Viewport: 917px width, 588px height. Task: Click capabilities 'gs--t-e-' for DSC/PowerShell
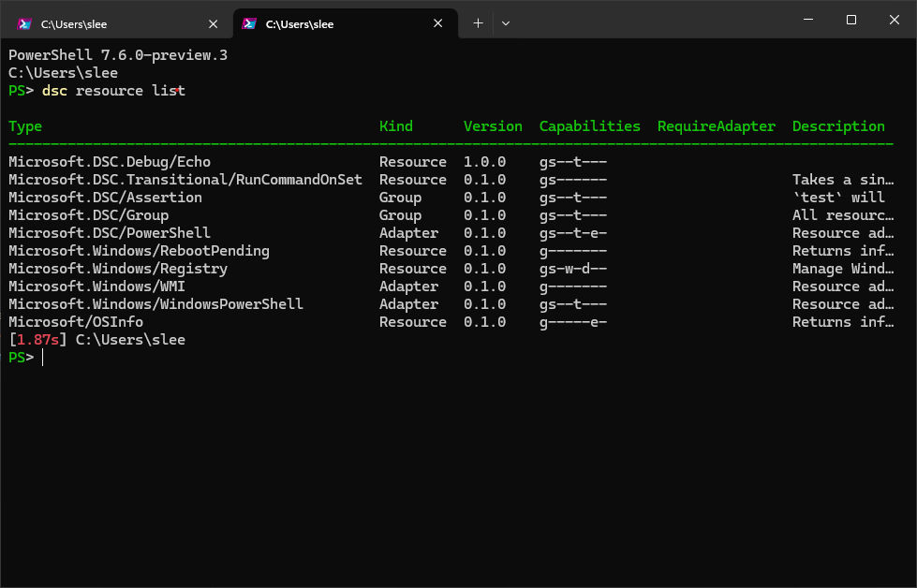(x=573, y=232)
